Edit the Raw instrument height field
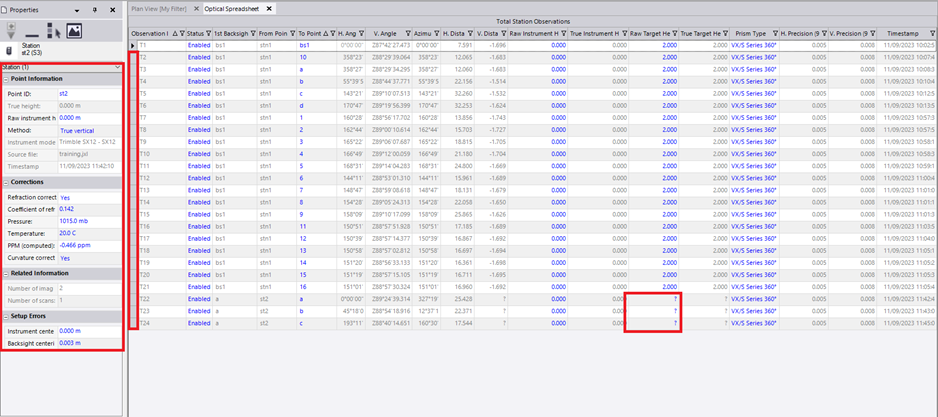Image resolution: width=938 pixels, height=417 pixels. 90,118
